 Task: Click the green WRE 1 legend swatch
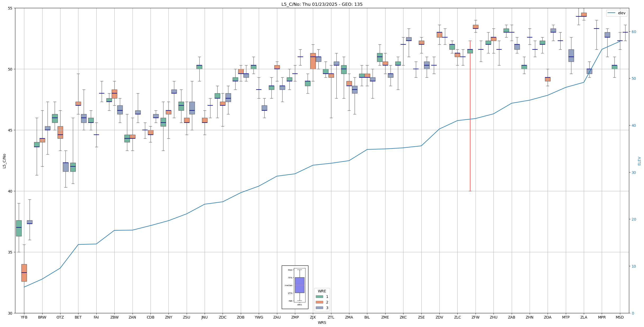click(x=319, y=297)
